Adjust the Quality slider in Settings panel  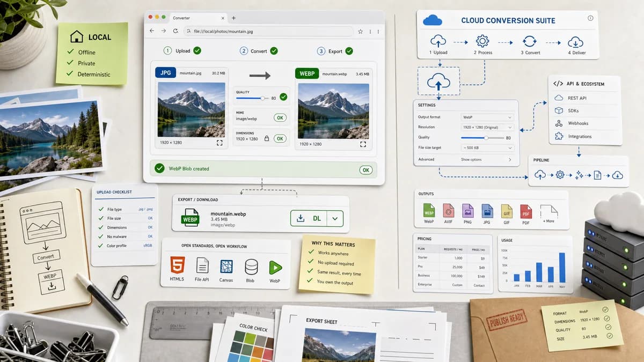pyautogui.click(x=482, y=138)
